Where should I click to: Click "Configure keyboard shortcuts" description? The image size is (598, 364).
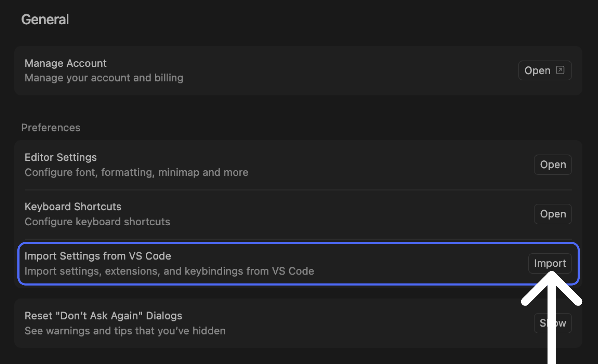(97, 222)
